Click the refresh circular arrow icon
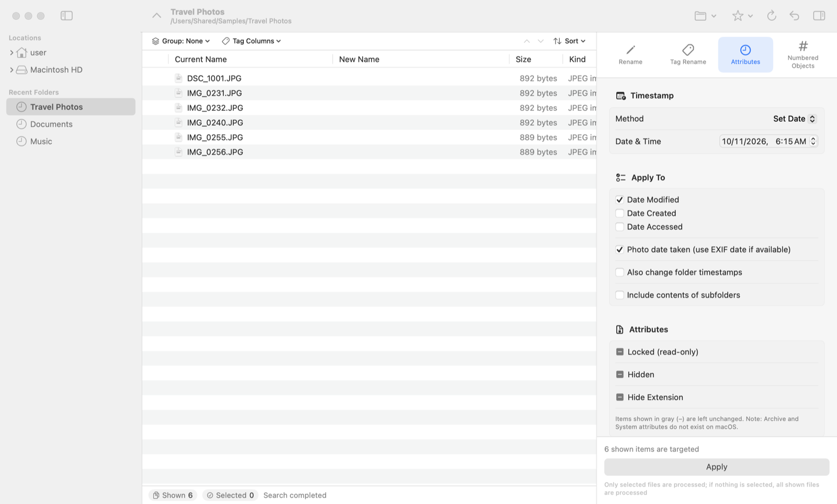837x504 pixels. [772, 16]
